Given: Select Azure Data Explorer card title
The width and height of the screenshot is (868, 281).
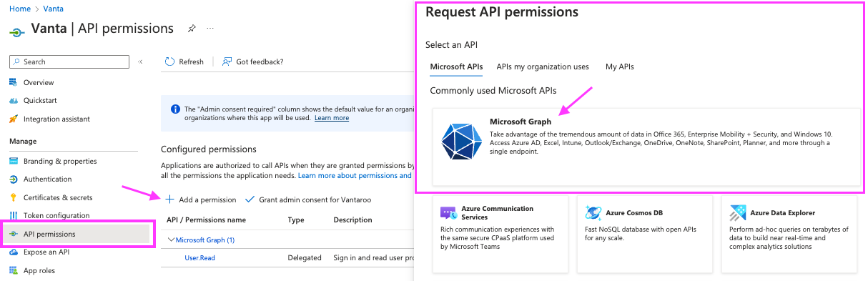Looking at the screenshot, I should (x=782, y=213).
